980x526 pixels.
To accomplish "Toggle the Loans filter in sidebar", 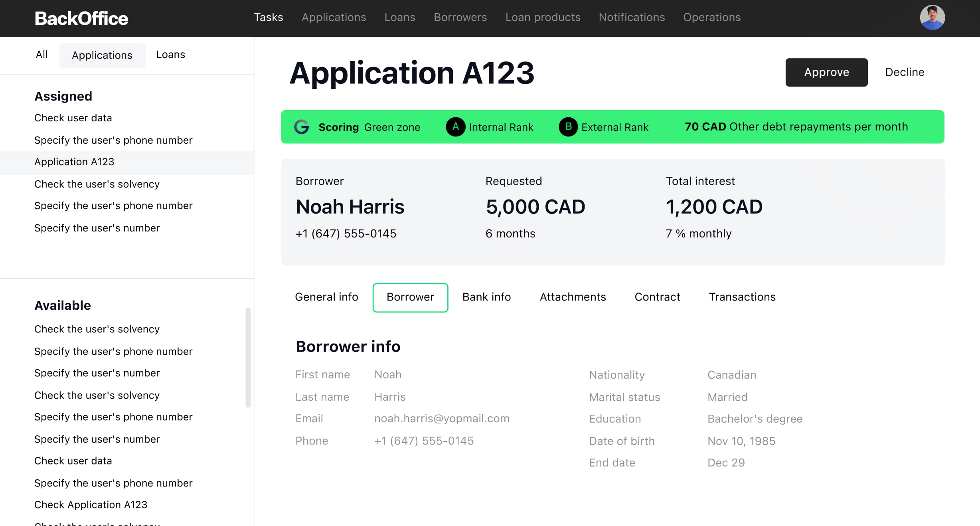I will click(x=170, y=55).
